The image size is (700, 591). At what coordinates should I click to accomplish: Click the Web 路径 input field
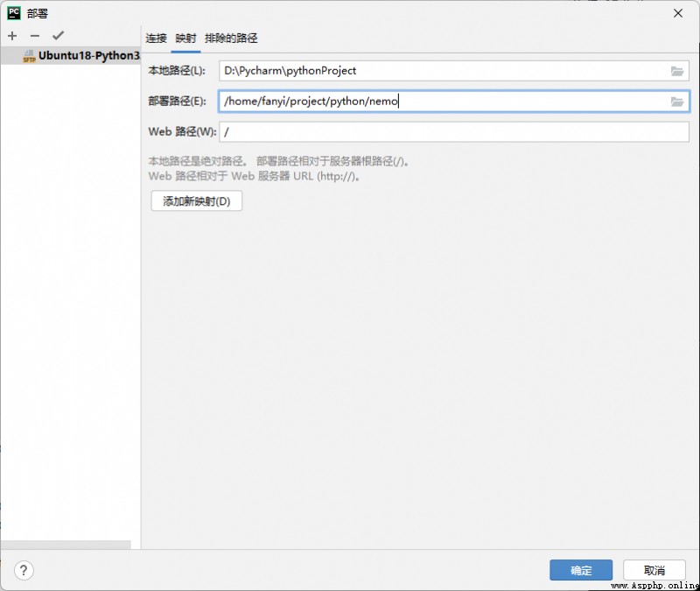[x=454, y=132]
